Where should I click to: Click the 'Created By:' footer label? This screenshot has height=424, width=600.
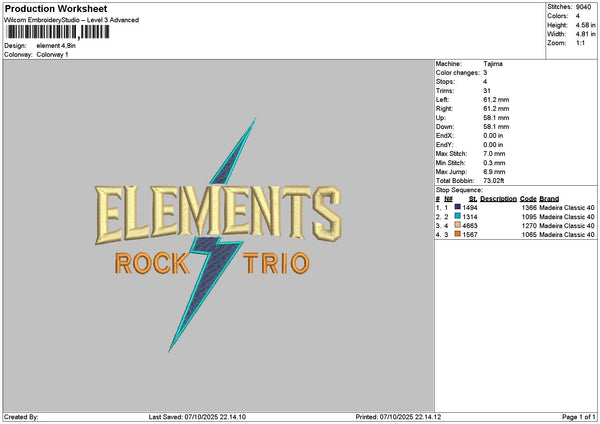coord(21,417)
